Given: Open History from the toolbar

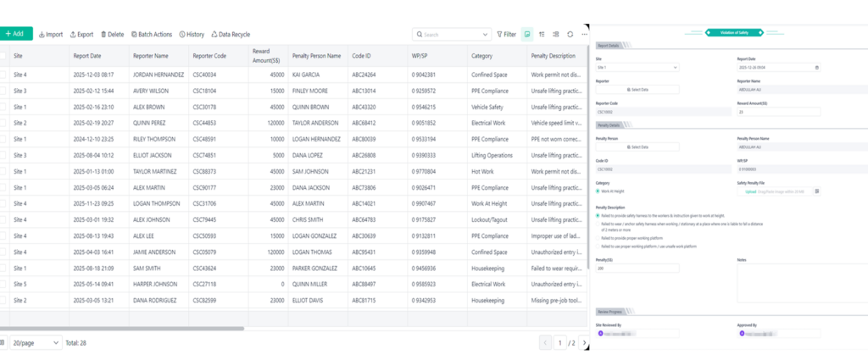Looking at the screenshot, I should click(181, 35).
